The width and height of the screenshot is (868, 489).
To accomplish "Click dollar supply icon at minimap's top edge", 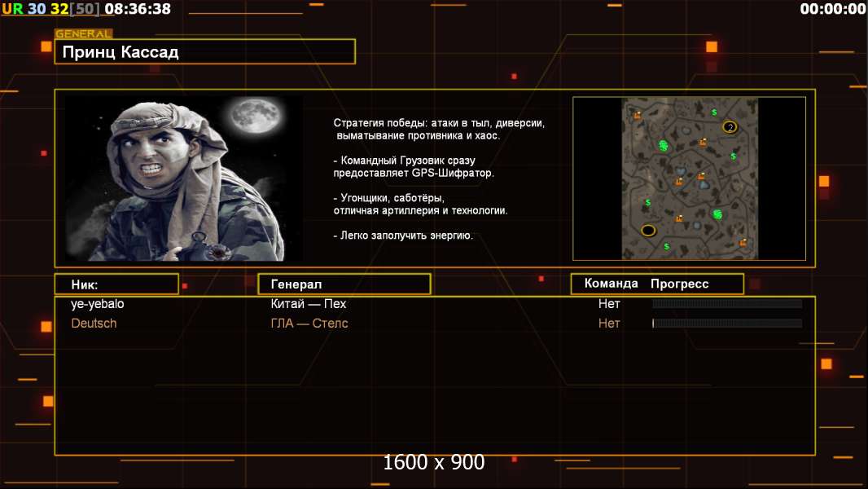I will pos(714,112).
